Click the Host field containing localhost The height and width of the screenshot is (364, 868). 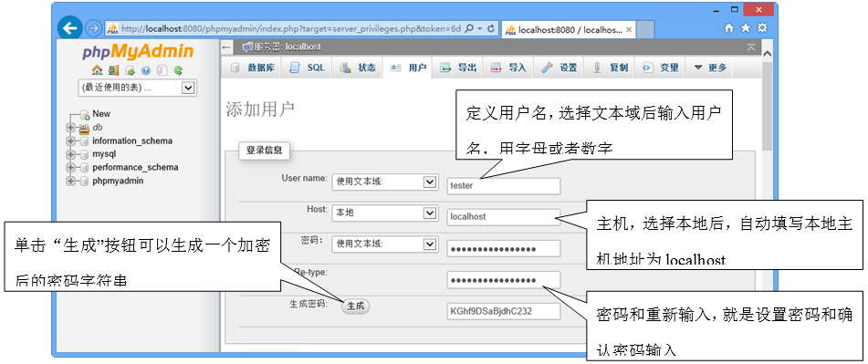[x=503, y=217]
